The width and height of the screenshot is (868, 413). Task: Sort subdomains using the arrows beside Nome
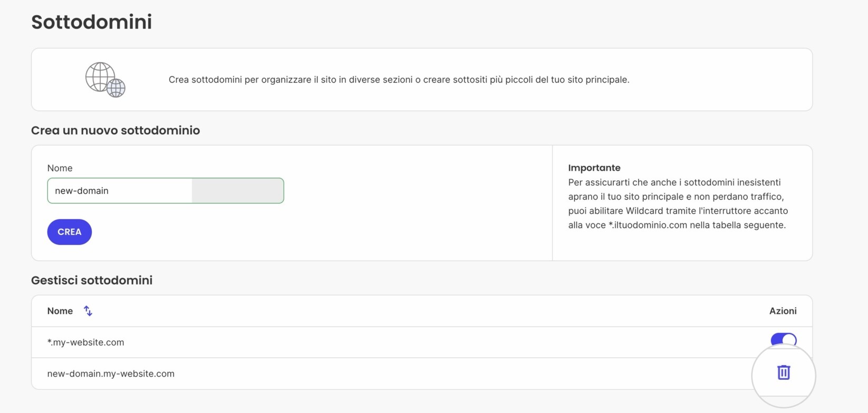[88, 311]
